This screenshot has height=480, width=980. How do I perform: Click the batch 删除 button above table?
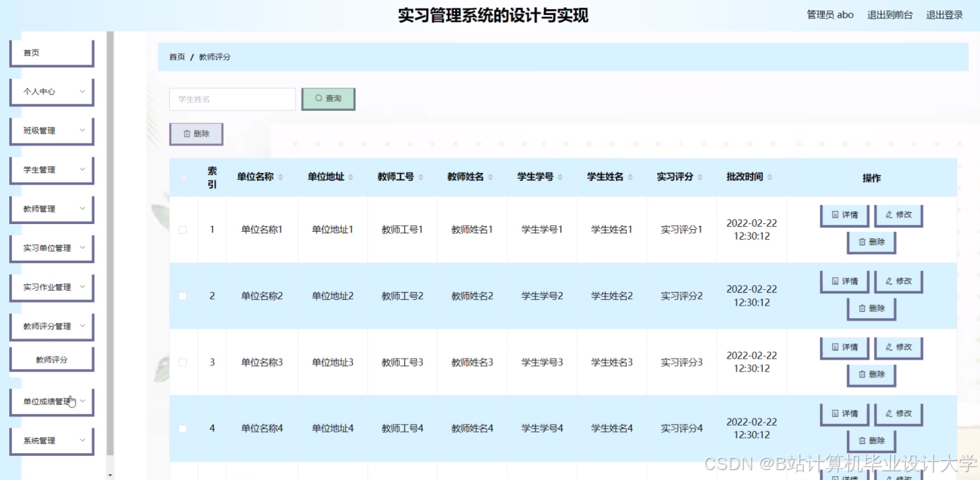pos(196,134)
